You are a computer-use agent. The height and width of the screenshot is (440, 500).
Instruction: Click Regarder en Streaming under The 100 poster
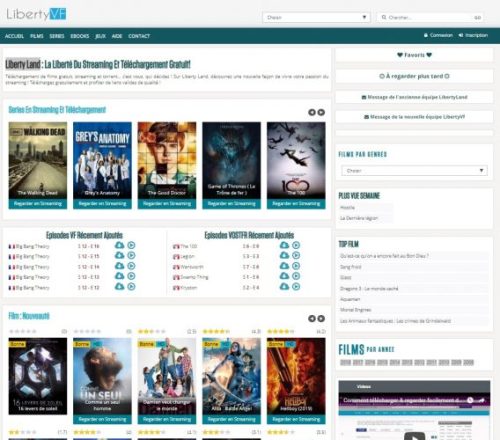click(296, 204)
